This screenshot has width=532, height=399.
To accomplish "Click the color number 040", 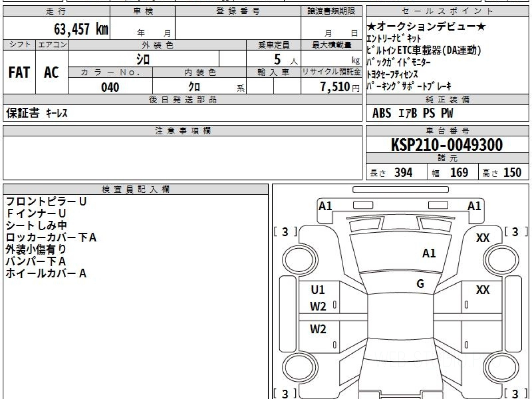I will (x=110, y=87).
